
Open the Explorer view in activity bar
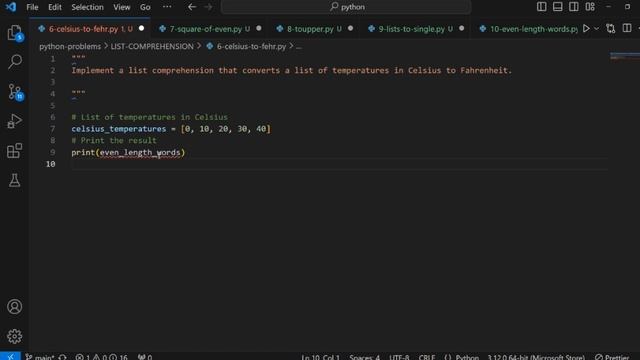[15, 33]
